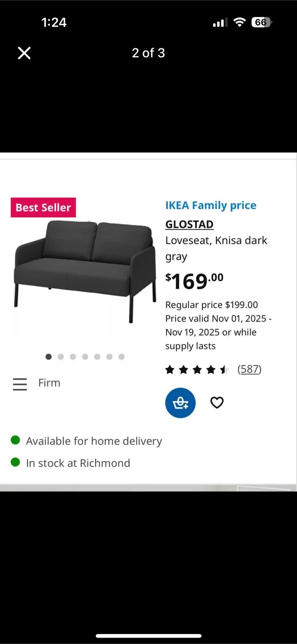Select the last carousel dot
The image size is (297, 644).
click(x=121, y=356)
